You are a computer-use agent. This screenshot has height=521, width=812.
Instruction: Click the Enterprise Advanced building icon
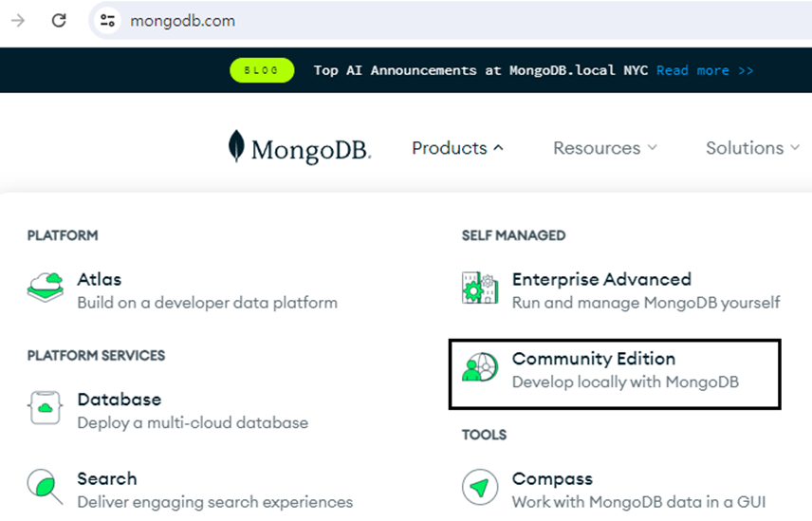click(x=480, y=288)
